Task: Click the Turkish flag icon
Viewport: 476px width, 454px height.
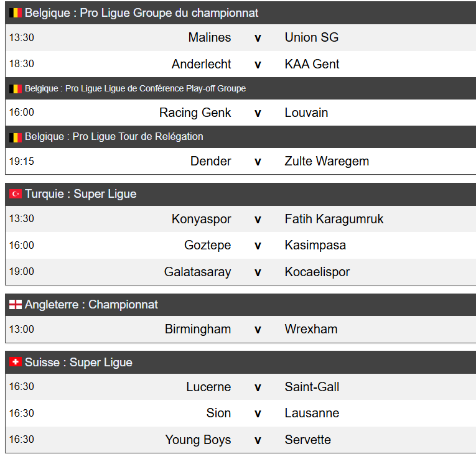Action: point(16,194)
